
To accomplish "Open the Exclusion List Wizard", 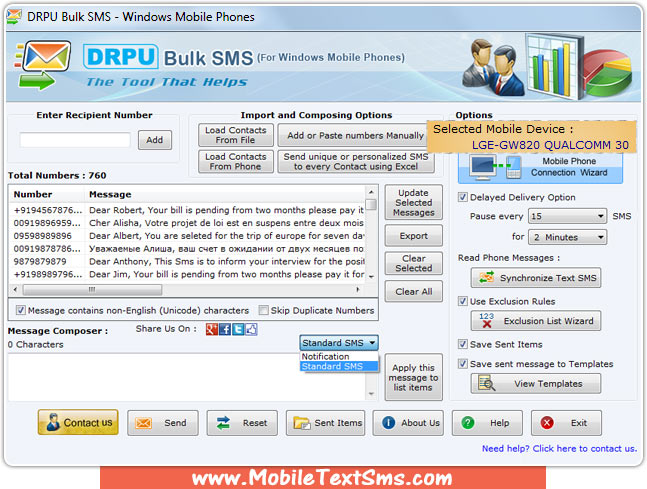I will [x=536, y=321].
